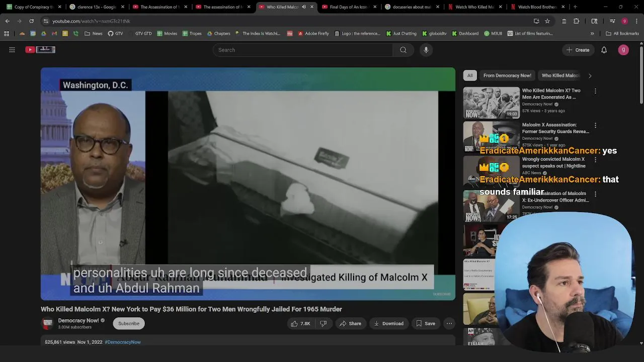Save the video to a playlist

click(x=425, y=324)
